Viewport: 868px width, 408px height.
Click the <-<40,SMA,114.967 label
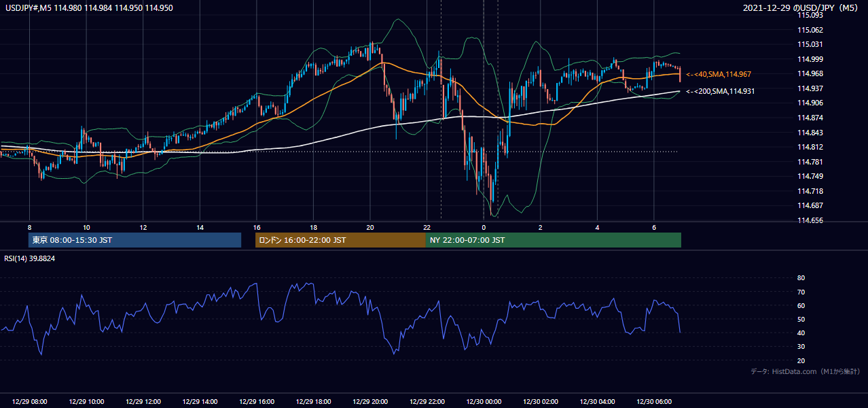(719, 74)
